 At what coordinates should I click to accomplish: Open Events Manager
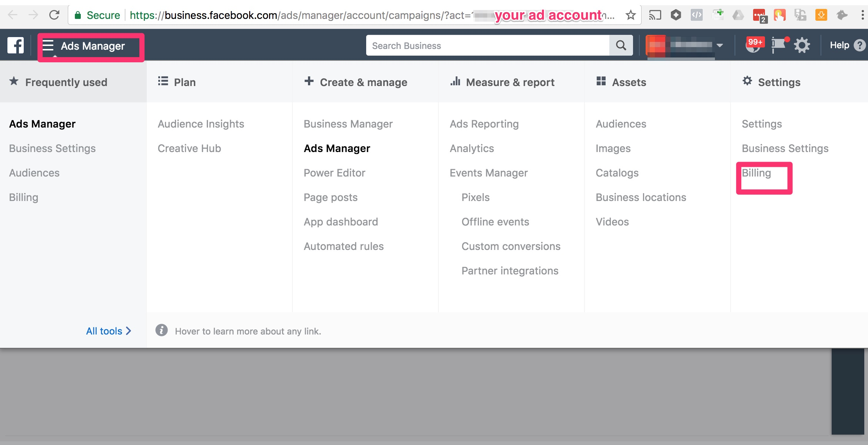(488, 173)
